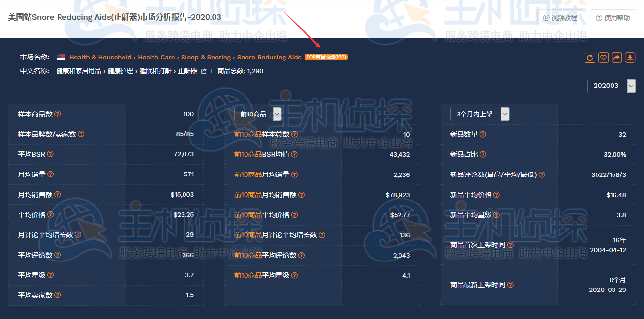Click the info icon beside 新品占比
The width and height of the screenshot is (644, 319).
point(483,154)
